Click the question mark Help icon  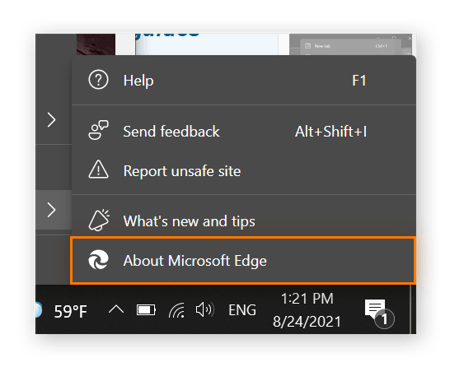click(x=98, y=80)
